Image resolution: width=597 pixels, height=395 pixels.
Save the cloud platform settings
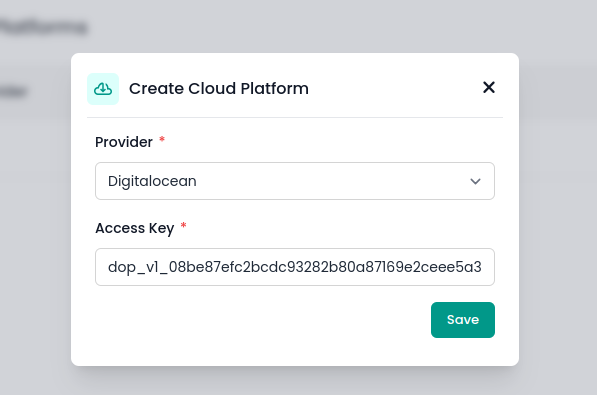point(463,320)
